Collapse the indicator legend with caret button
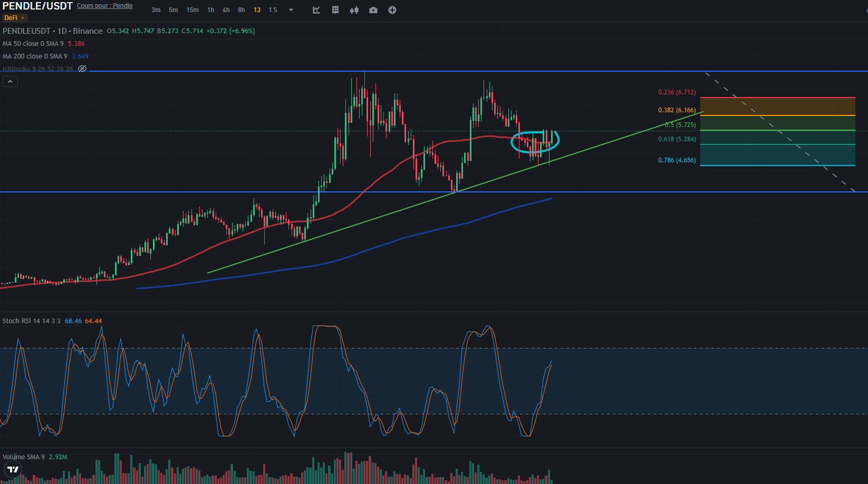 coord(11,81)
